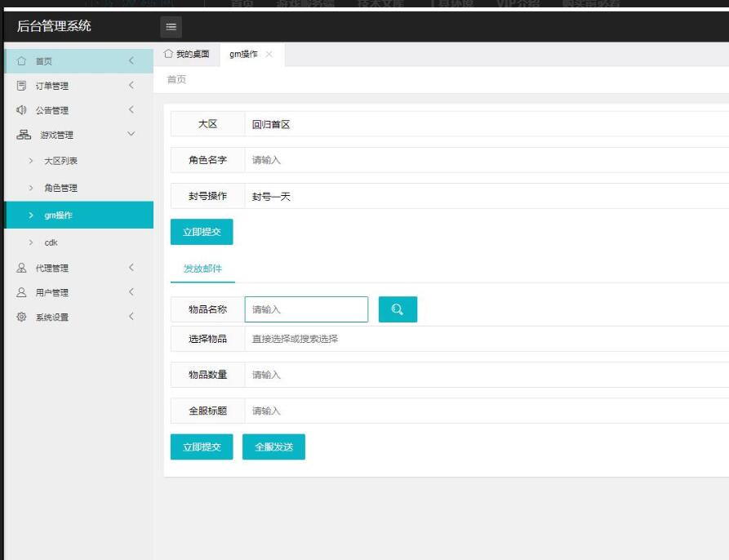Select the 发放邮件 tab
This screenshot has height=560, width=729.
pyautogui.click(x=202, y=269)
